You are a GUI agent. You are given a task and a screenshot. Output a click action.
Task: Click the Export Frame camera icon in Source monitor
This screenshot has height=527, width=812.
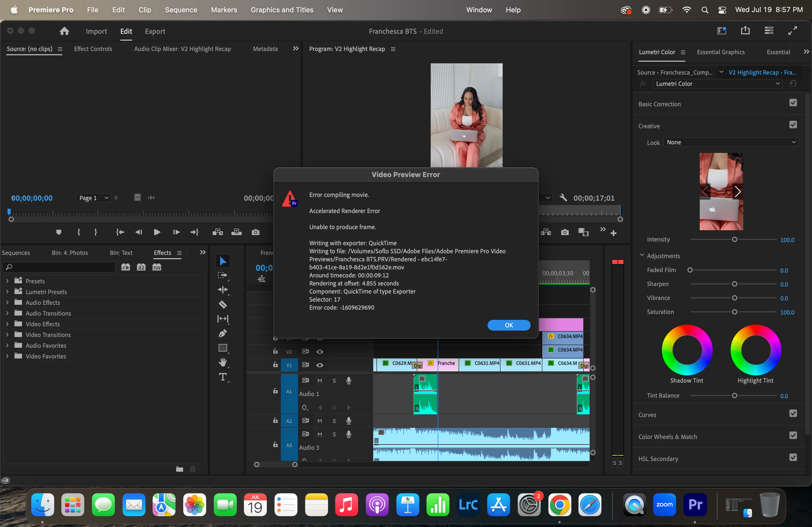256,232
